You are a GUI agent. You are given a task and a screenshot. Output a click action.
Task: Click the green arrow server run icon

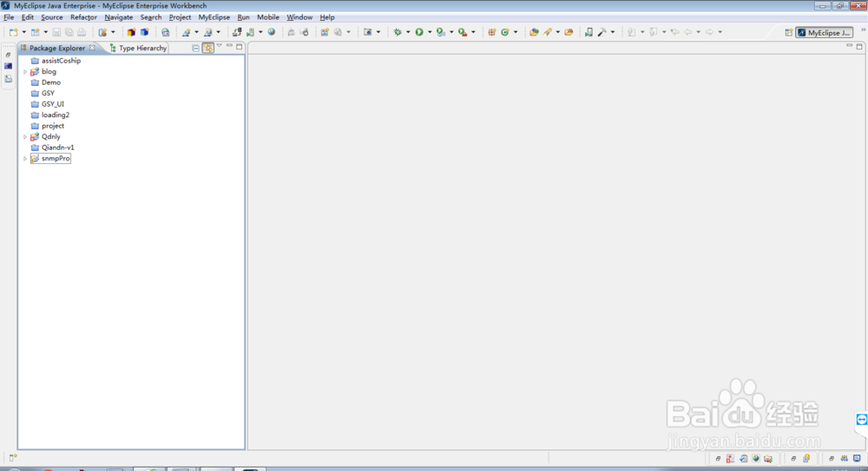pyautogui.click(x=251, y=32)
